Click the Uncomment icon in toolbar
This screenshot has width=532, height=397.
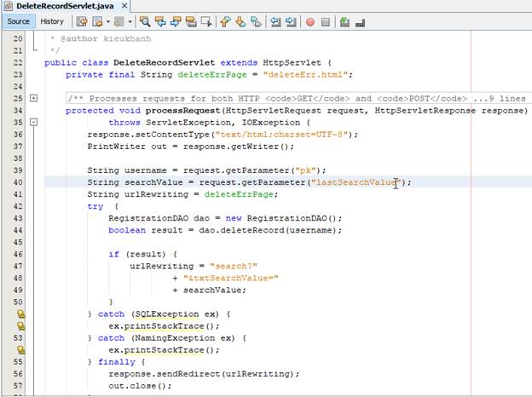[360, 22]
